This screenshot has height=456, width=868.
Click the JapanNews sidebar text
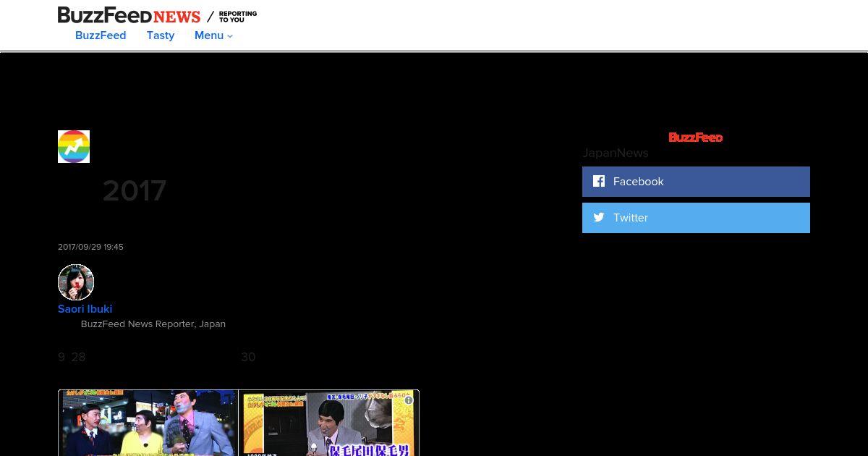(x=616, y=153)
